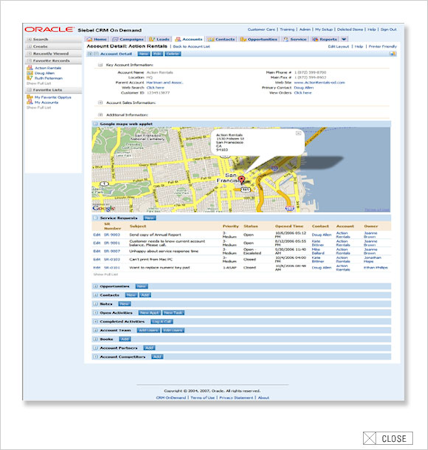Click New Task in Open Activities

(x=173, y=313)
